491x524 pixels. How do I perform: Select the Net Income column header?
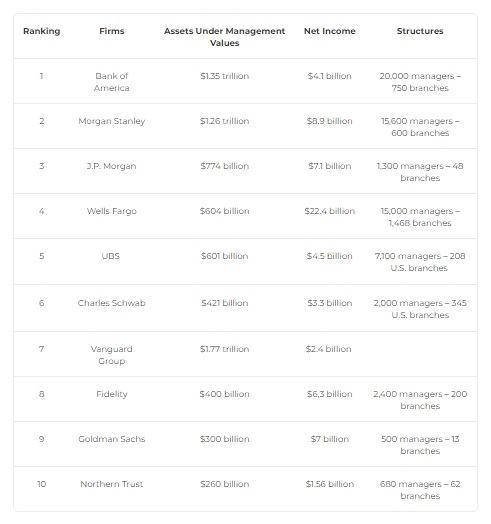(x=330, y=31)
